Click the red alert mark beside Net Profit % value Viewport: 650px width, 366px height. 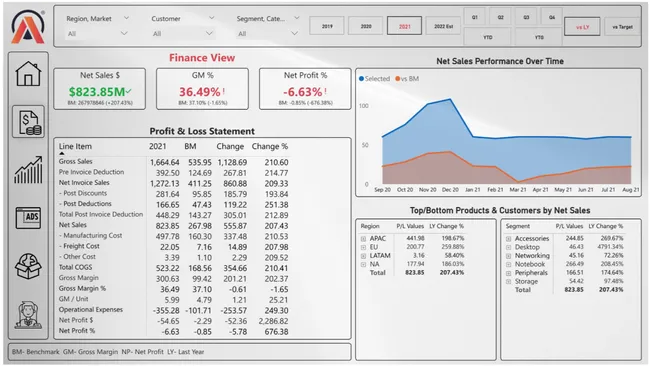tap(326, 91)
